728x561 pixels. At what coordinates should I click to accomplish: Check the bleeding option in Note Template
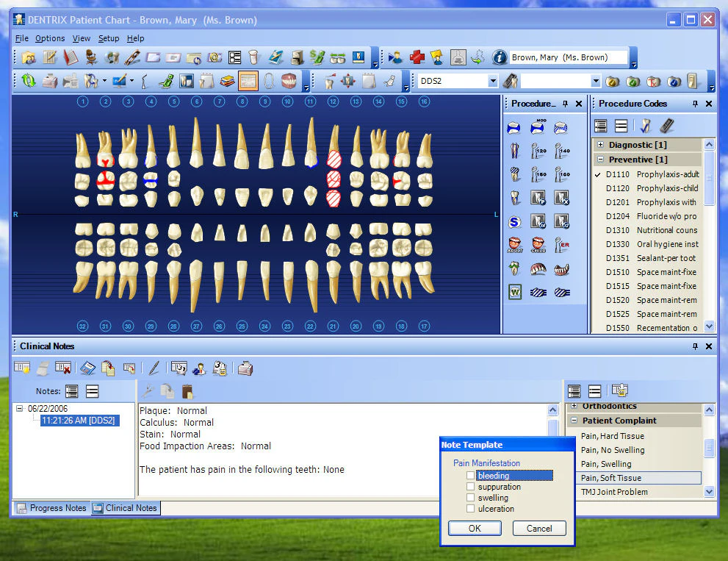(x=471, y=475)
